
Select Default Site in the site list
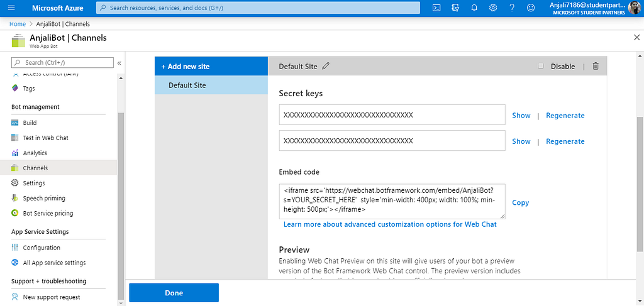[187, 85]
